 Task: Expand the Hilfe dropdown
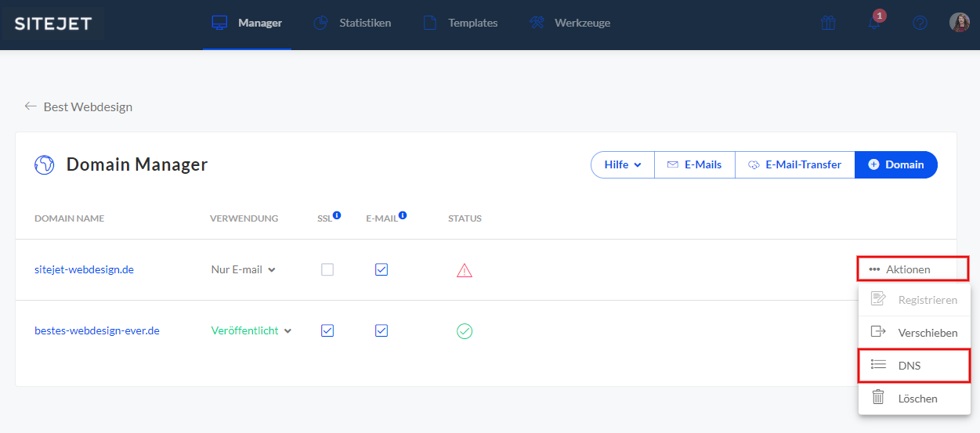tap(623, 164)
